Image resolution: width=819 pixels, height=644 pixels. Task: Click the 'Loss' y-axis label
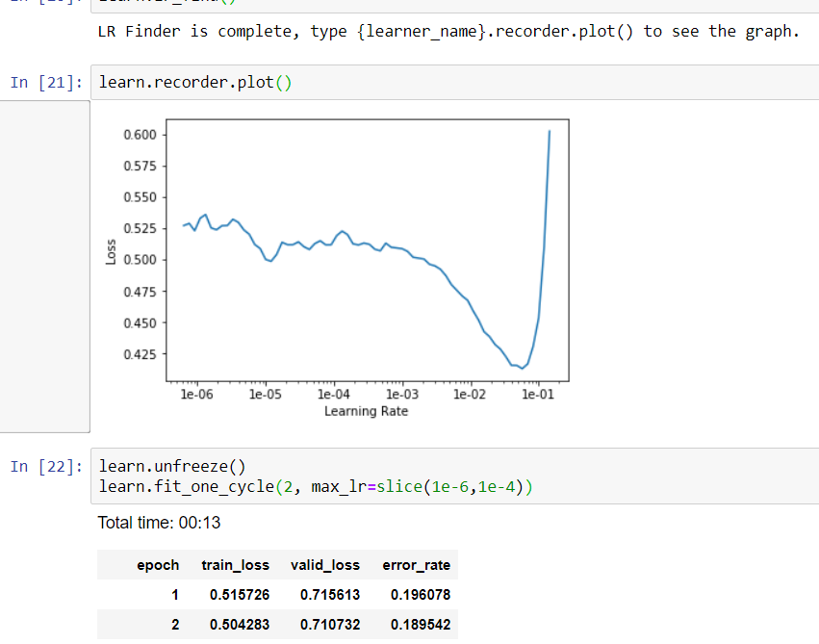click(111, 251)
